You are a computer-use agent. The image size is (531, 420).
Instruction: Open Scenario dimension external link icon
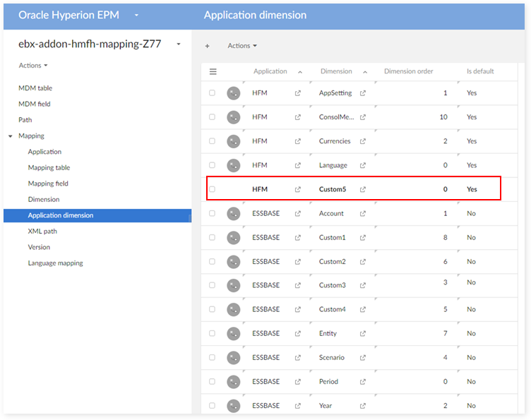363,357
